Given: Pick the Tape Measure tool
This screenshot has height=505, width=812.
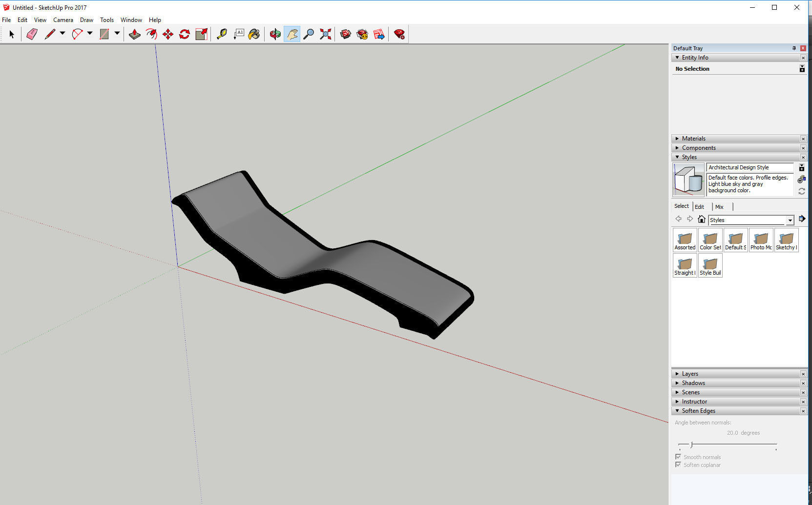Looking at the screenshot, I should tap(222, 34).
